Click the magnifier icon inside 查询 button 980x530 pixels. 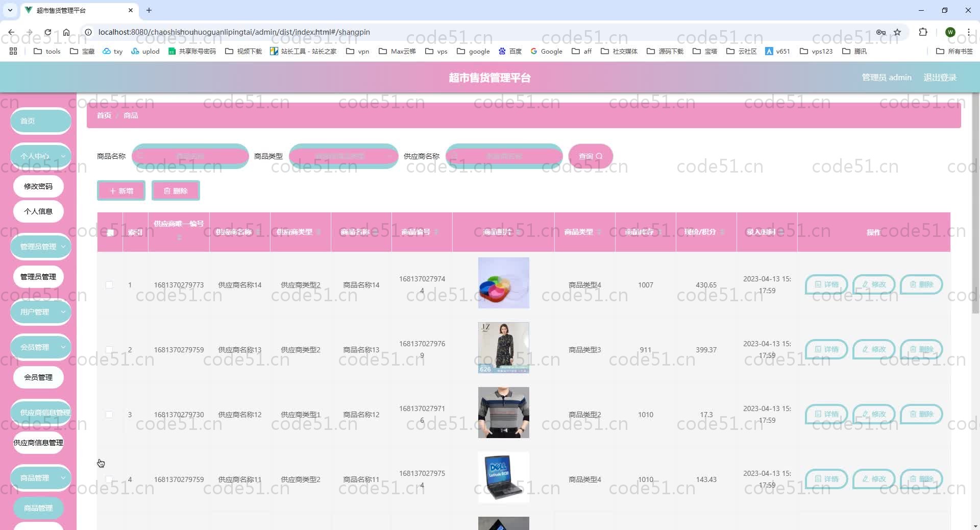pyautogui.click(x=599, y=156)
